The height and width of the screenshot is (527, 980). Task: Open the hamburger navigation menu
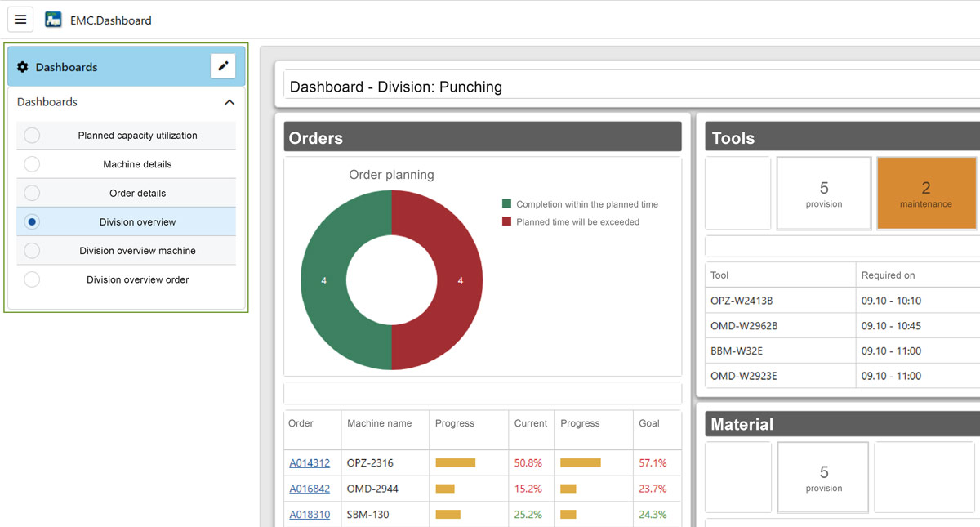[20, 20]
